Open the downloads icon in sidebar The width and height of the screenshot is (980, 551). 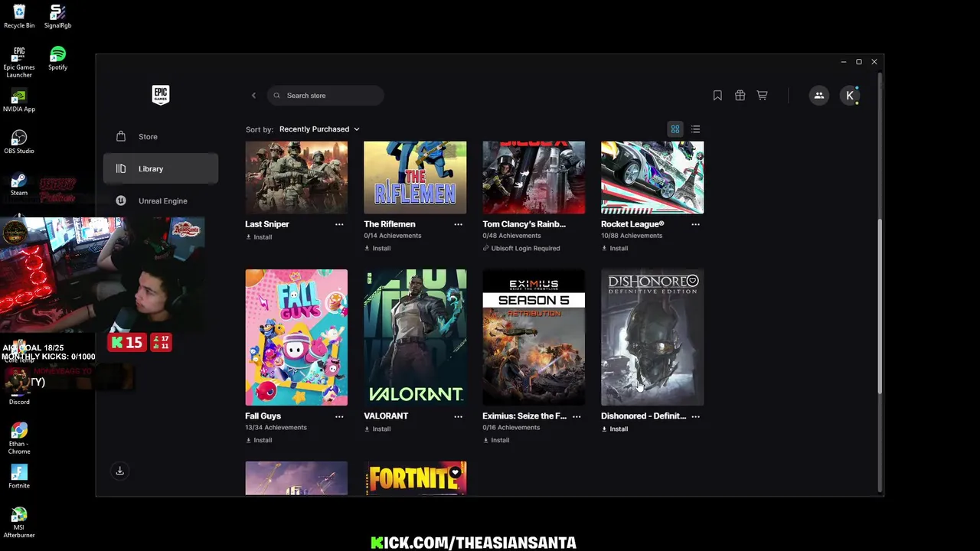[119, 471]
